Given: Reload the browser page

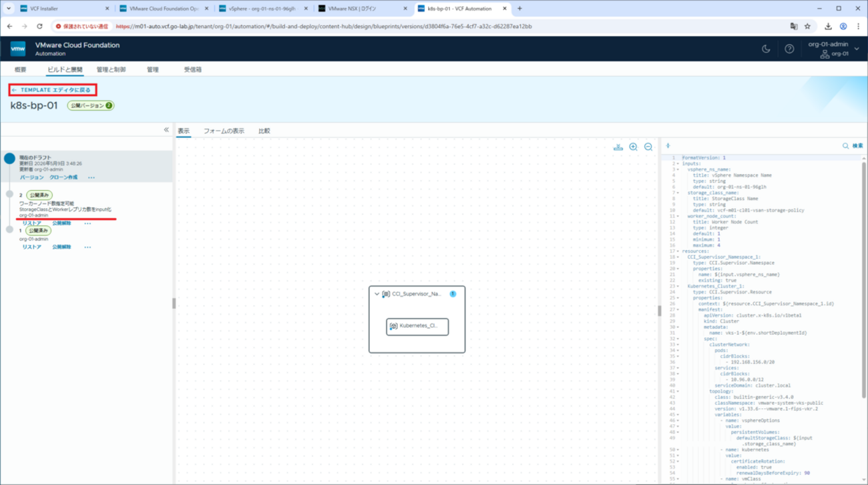Looking at the screenshot, I should [39, 27].
